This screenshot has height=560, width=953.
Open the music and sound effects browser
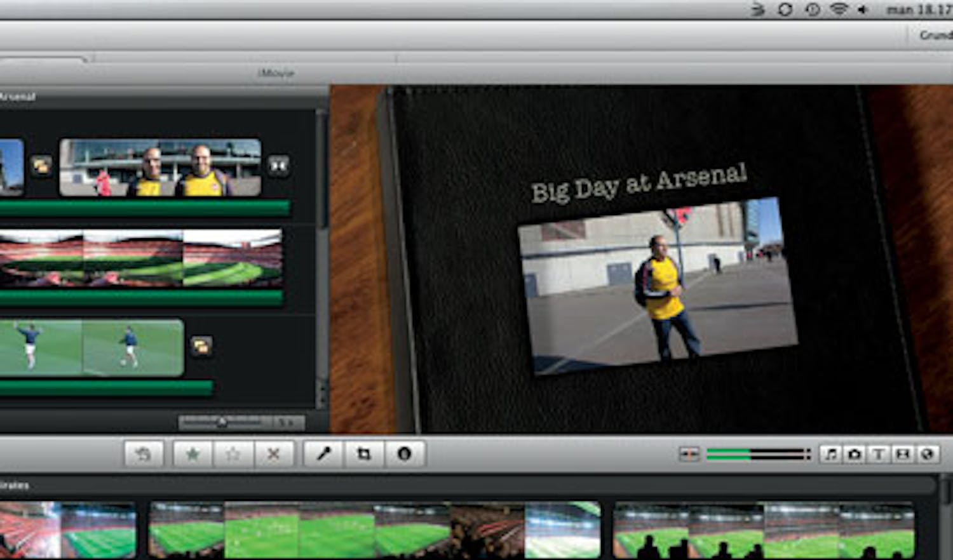[x=830, y=454]
